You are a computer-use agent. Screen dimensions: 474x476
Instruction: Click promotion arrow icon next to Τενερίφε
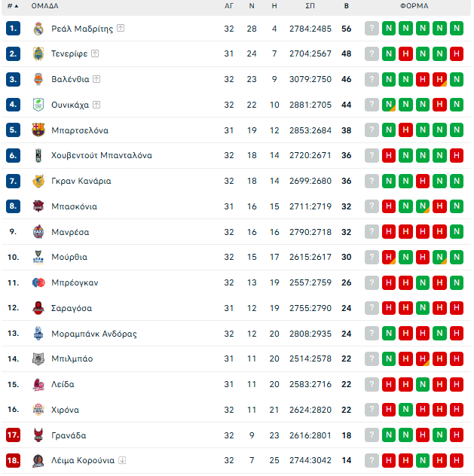click(95, 53)
